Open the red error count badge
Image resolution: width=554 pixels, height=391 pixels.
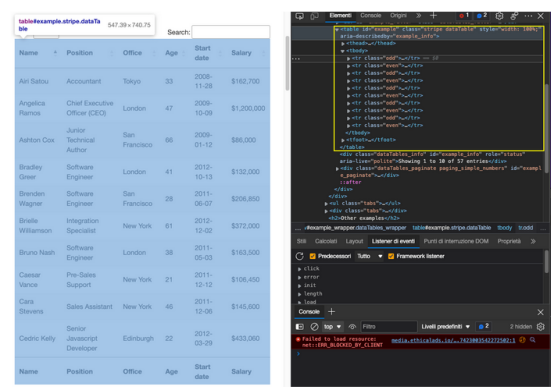464,16
